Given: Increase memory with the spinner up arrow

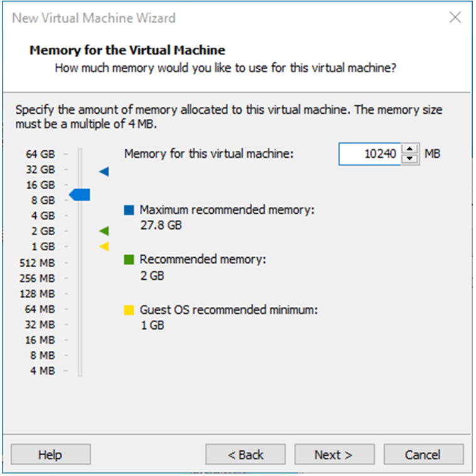Looking at the screenshot, I should [410, 149].
